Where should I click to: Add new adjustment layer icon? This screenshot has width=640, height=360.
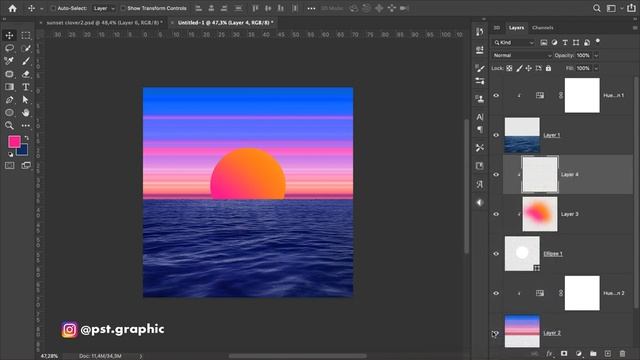(578, 353)
